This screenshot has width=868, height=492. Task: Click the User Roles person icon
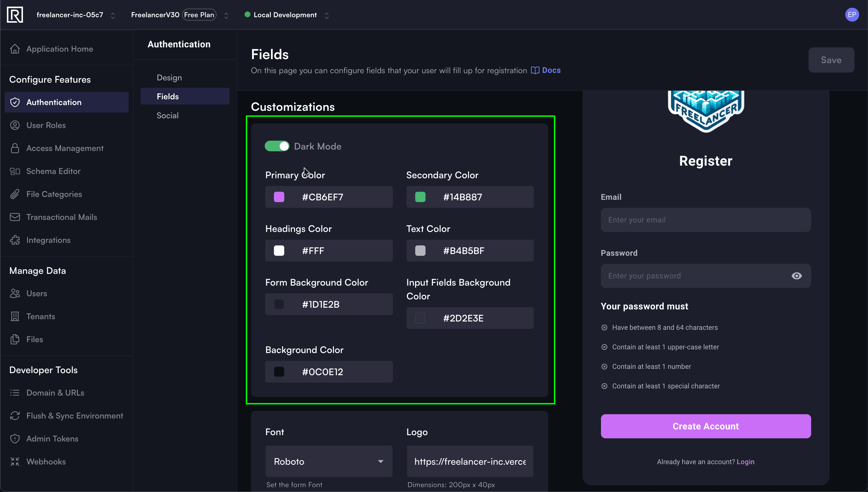point(15,125)
